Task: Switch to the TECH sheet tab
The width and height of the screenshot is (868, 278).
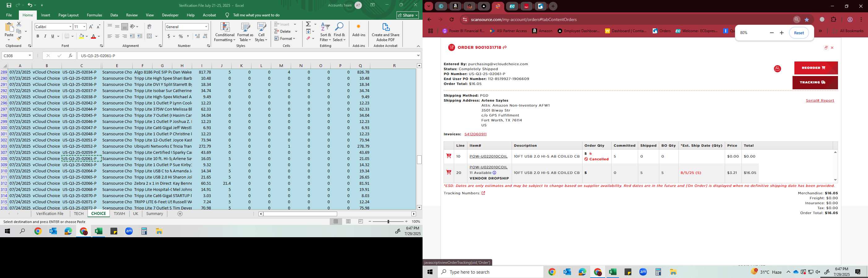Action: [79, 214]
